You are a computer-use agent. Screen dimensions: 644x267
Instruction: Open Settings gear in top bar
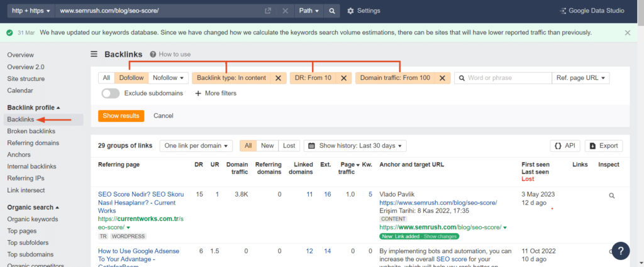click(364, 11)
